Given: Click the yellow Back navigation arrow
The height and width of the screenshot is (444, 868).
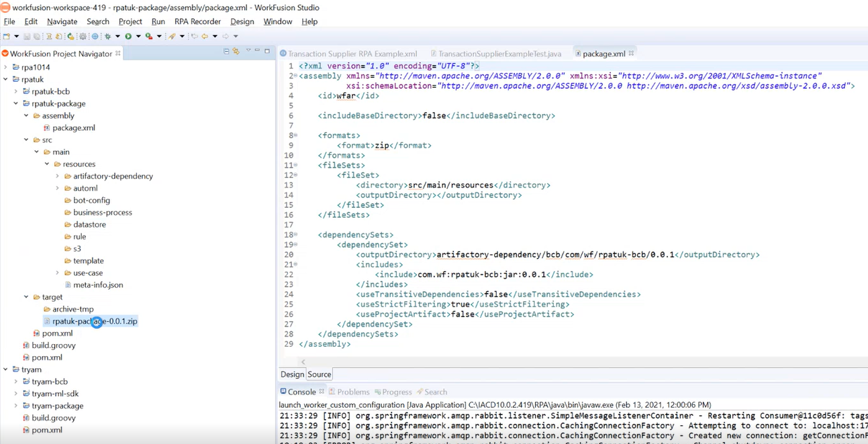Looking at the screenshot, I should click(205, 36).
